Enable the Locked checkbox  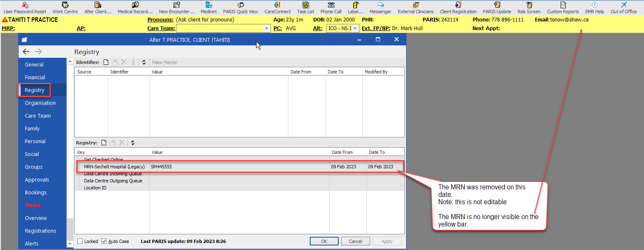click(x=80, y=241)
